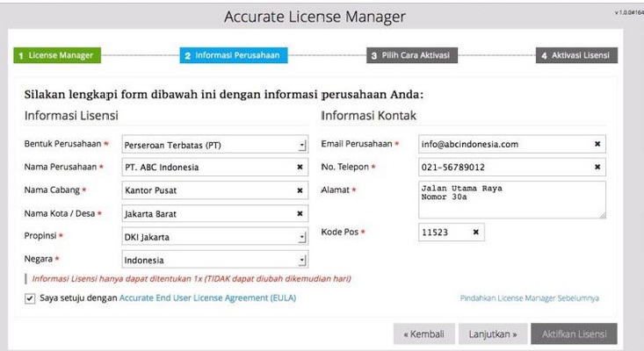The width and height of the screenshot is (644, 351).
Task: Open the Bentuk Perusahaan dropdown
Action: pos(214,144)
